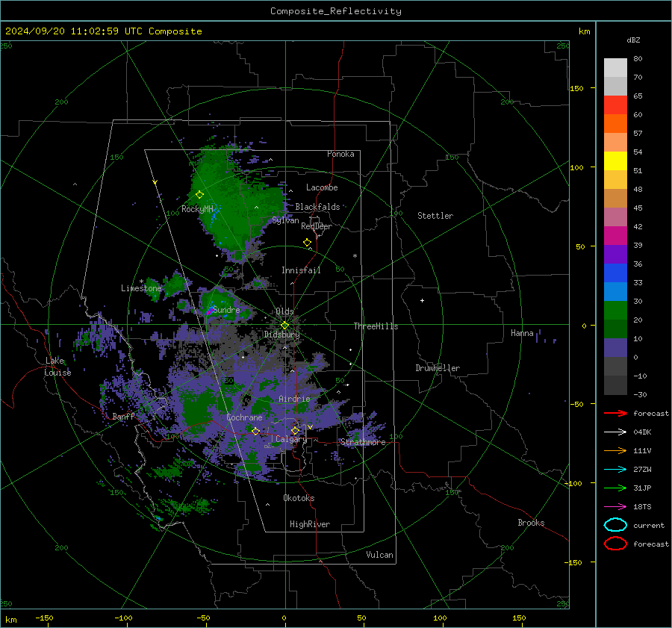The width and height of the screenshot is (672, 628).
Task: Click the yellow diamond marker near RockyMH
Action: (199, 195)
